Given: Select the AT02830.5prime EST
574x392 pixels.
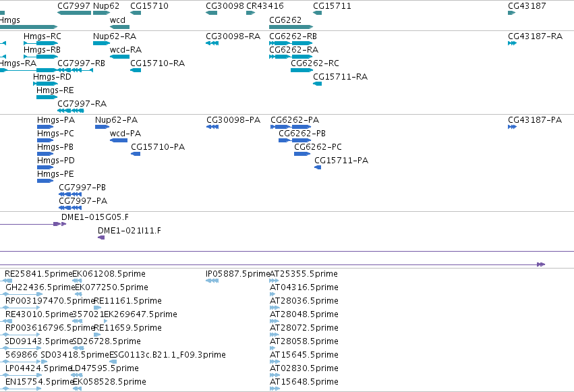Looking at the screenshot, I should [x=275, y=375].
